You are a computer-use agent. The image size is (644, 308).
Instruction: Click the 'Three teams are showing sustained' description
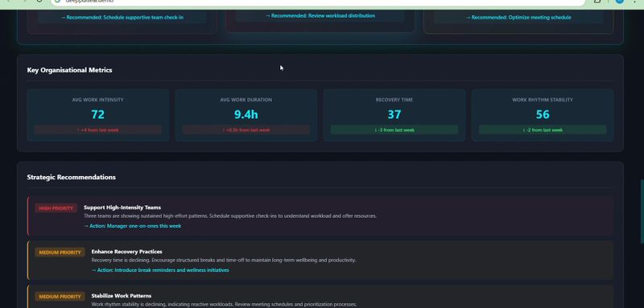coord(230,216)
